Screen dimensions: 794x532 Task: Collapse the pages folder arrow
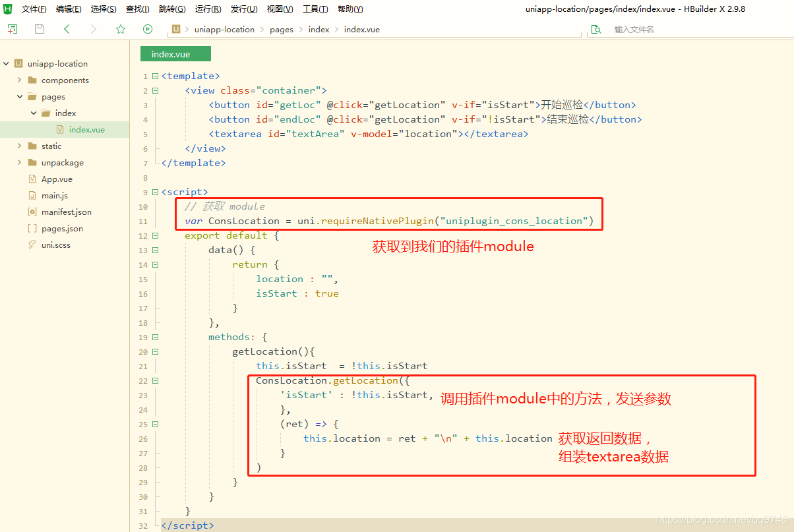[20, 97]
